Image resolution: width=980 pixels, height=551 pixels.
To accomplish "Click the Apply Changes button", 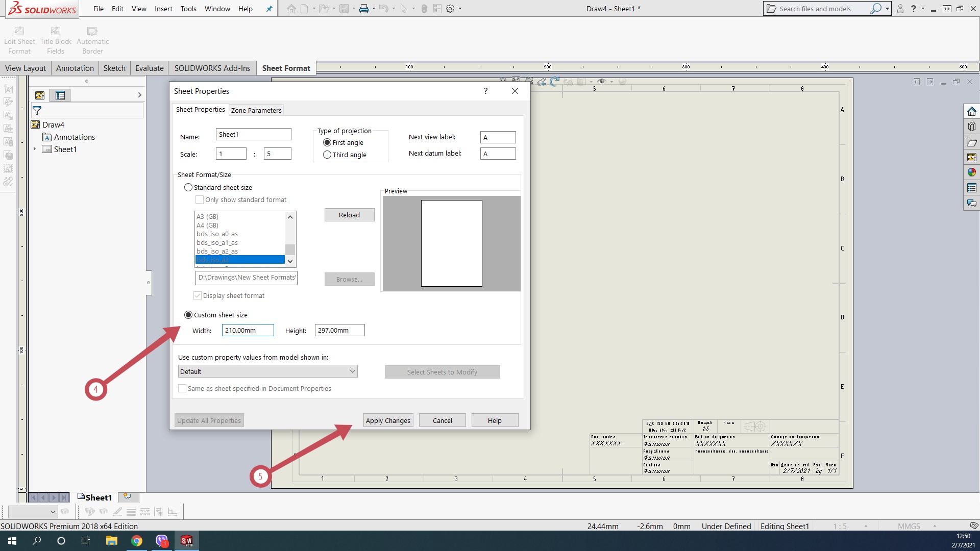I will click(388, 420).
